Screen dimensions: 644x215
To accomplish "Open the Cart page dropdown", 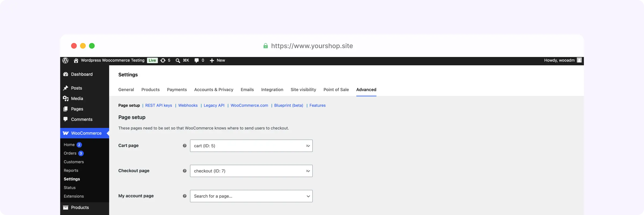I will (x=251, y=146).
